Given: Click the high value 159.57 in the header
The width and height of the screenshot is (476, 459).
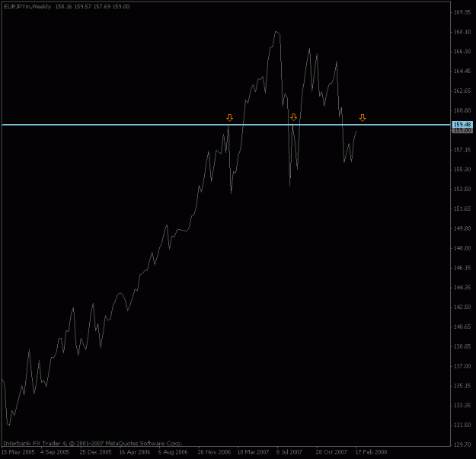Looking at the screenshot, I should (83, 7).
